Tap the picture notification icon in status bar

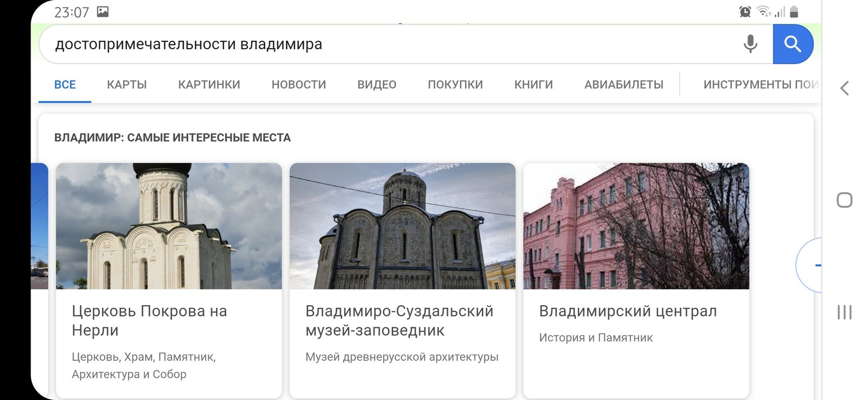pos(103,11)
